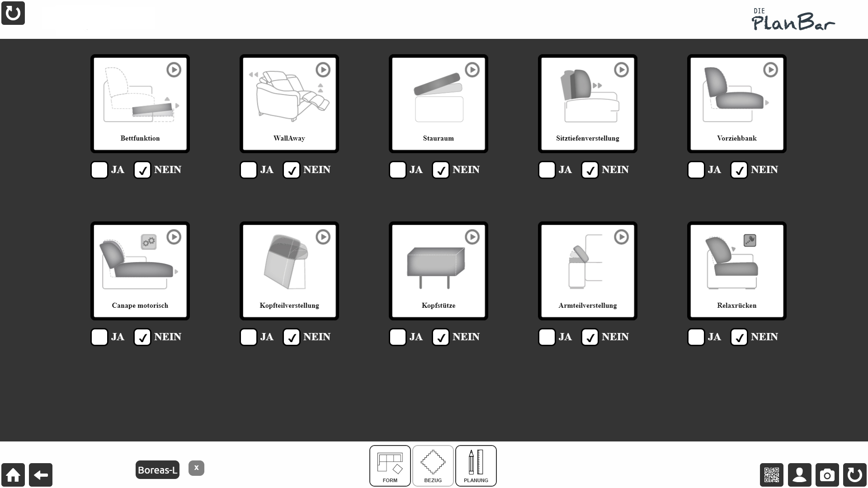Viewport: 868px width, 488px height.
Task: Switch to the BEZUG tab
Action: (x=433, y=466)
